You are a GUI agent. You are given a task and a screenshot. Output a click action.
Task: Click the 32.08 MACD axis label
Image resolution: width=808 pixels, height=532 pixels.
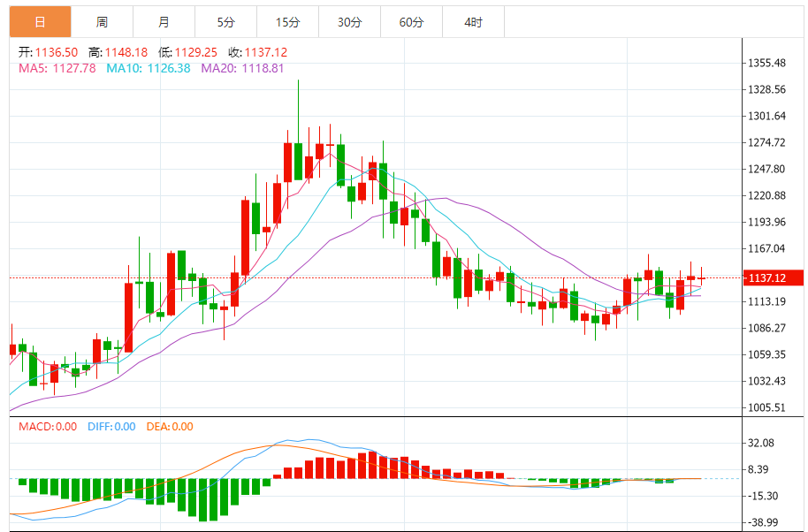pyautogui.click(x=761, y=443)
